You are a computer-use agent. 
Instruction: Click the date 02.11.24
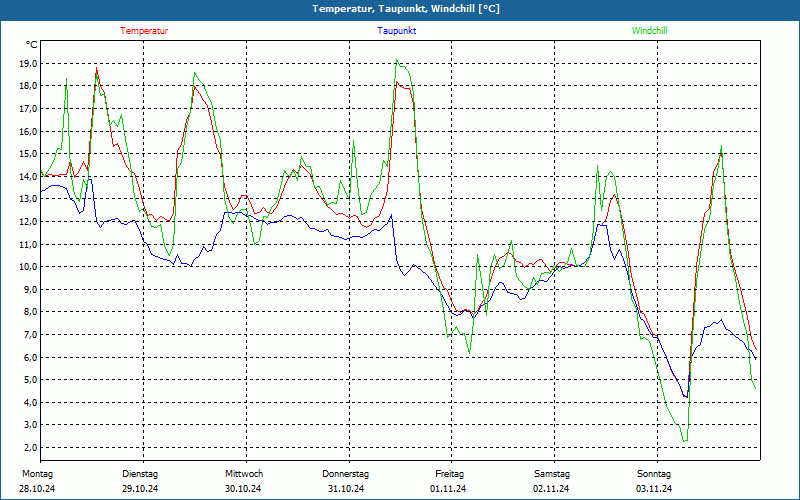coord(551,489)
